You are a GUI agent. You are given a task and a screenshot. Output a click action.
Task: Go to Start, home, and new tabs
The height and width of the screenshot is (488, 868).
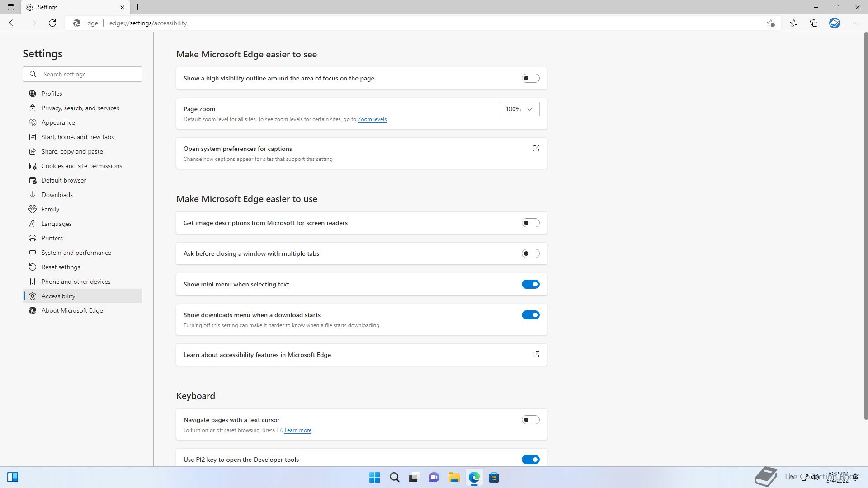(x=82, y=137)
